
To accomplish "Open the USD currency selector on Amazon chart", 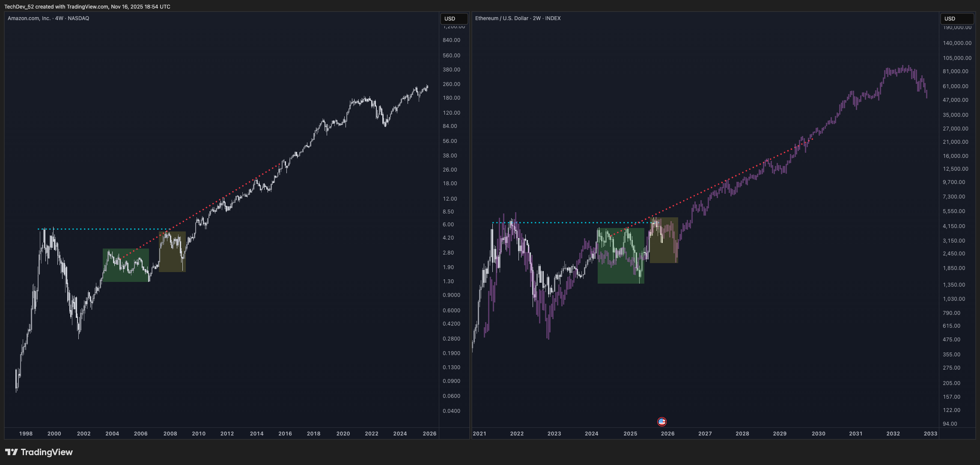I will 454,18.
